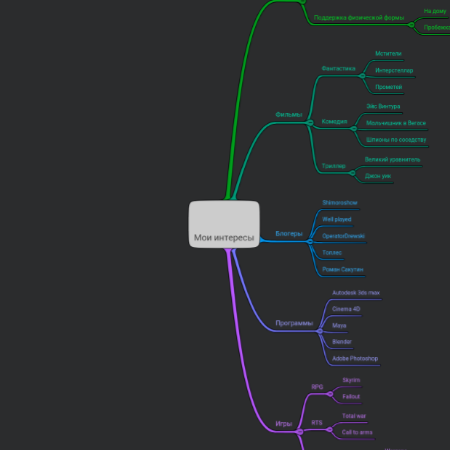Image resolution: width=450 pixels, height=450 pixels.
Task: Select the 'Autodesk 3ds max' node
Action: tap(356, 293)
